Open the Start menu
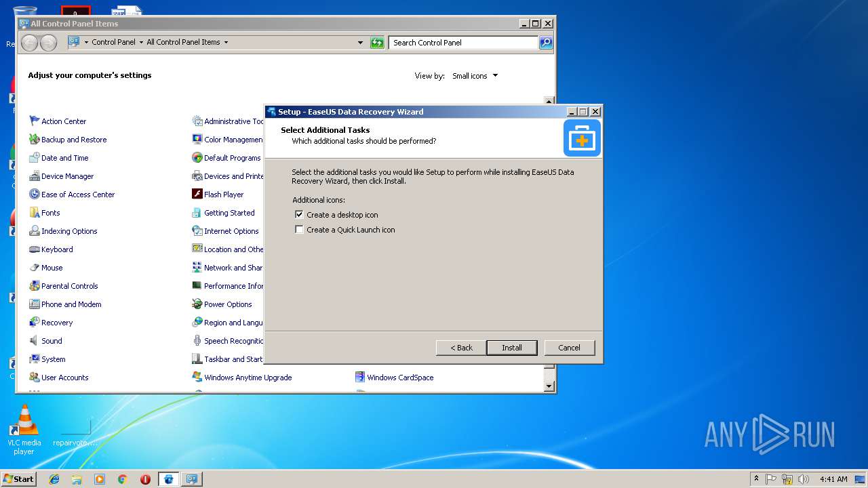This screenshot has width=868, height=488. tap(18, 479)
